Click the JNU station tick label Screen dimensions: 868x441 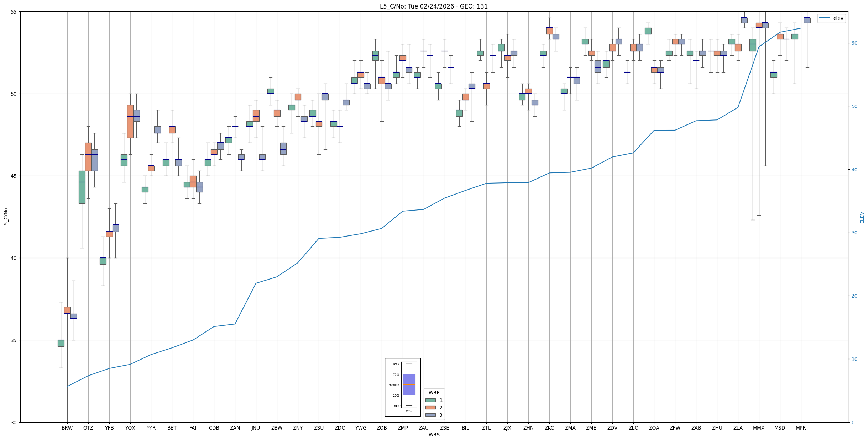pos(256,428)
